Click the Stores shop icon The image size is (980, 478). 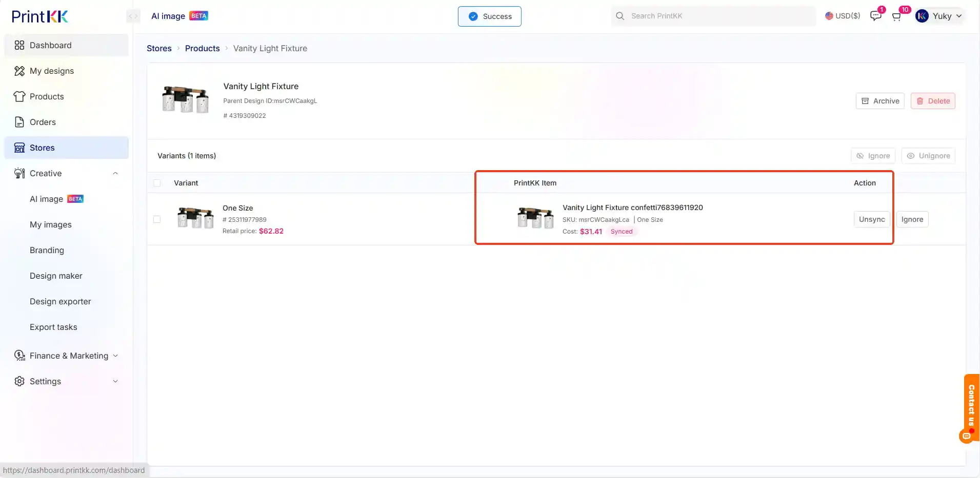(x=19, y=148)
